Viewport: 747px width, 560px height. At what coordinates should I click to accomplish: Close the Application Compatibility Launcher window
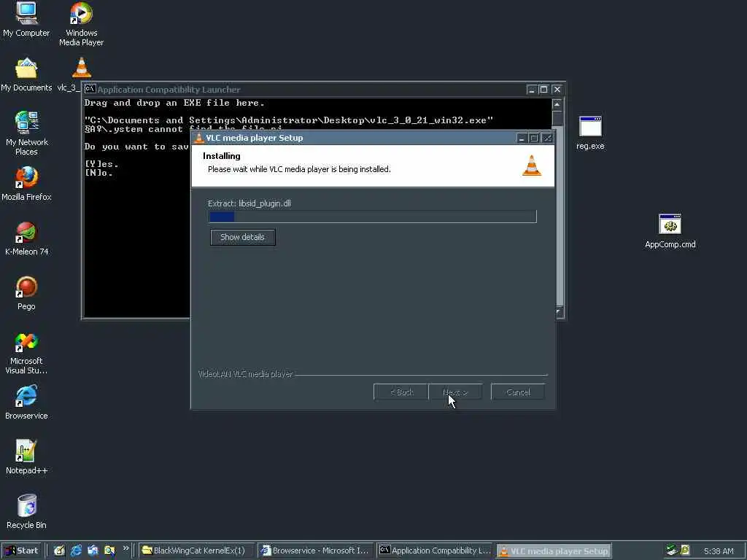(557, 90)
